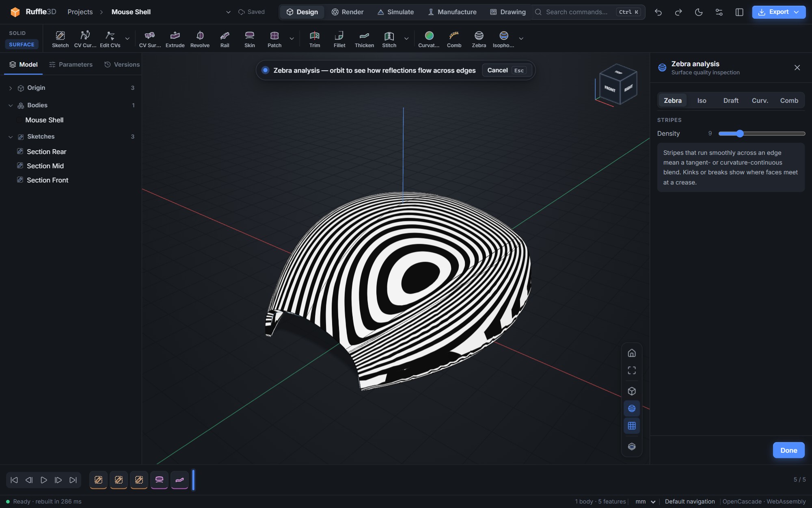Click the Zebra tool in the toolbar
Image resolution: width=812 pixels, height=508 pixels.
pos(479,39)
